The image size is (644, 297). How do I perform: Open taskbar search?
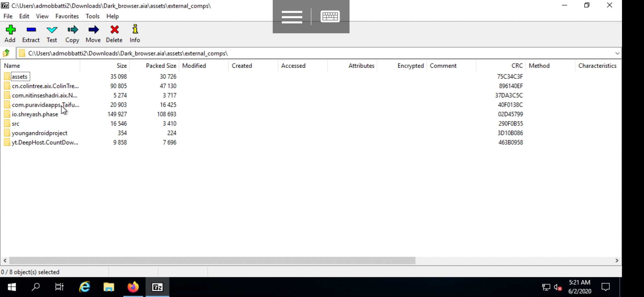(36, 287)
